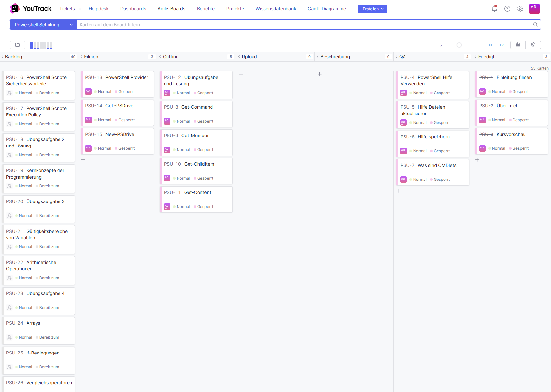Add a card in QA column
Viewport: 551px width, 392px height.
pos(398,191)
